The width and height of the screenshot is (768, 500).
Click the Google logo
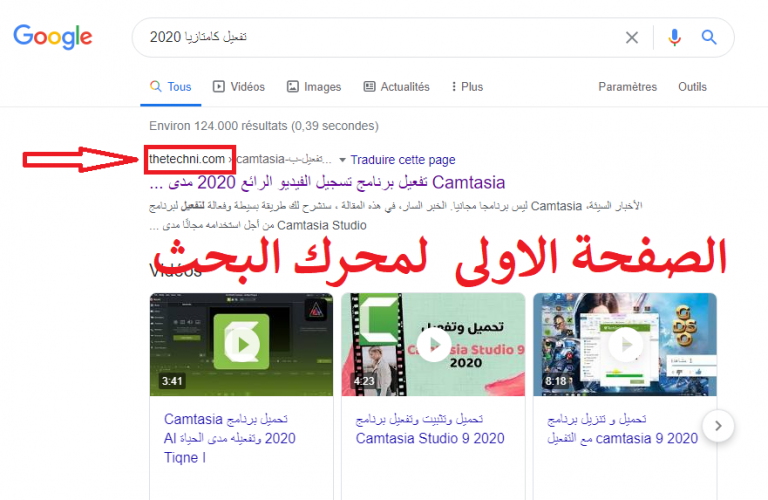[x=52, y=37]
